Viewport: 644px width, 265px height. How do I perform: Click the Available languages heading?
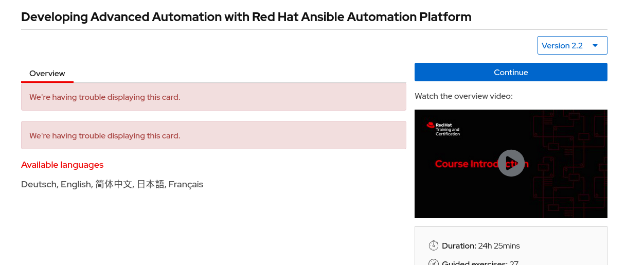(62, 165)
